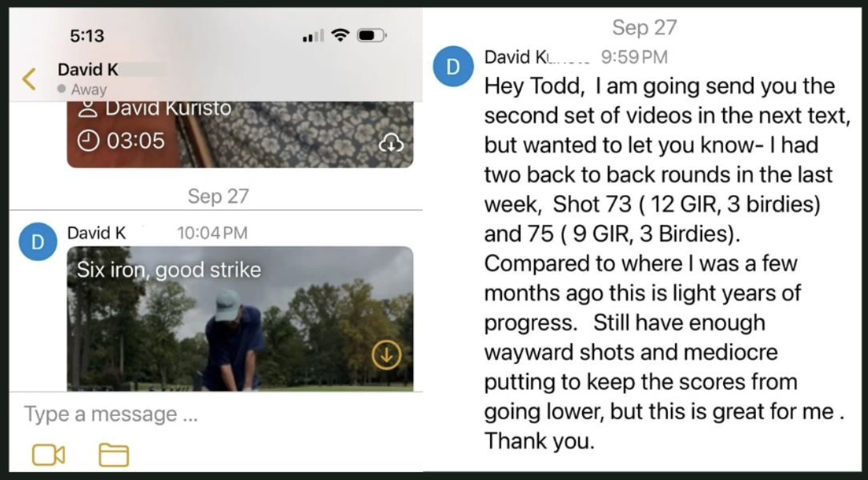868x480 pixels.
Task: Tap the Hey Todd message text
Action: (666, 263)
